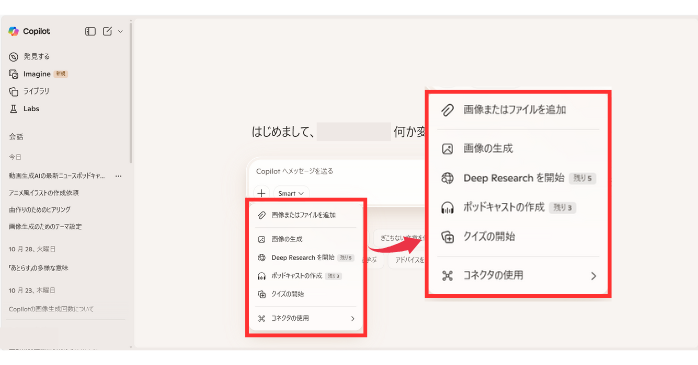The image size is (698, 365).
Task: Toggle the sidebar panel icon beside Copilot
Action: pos(90,31)
